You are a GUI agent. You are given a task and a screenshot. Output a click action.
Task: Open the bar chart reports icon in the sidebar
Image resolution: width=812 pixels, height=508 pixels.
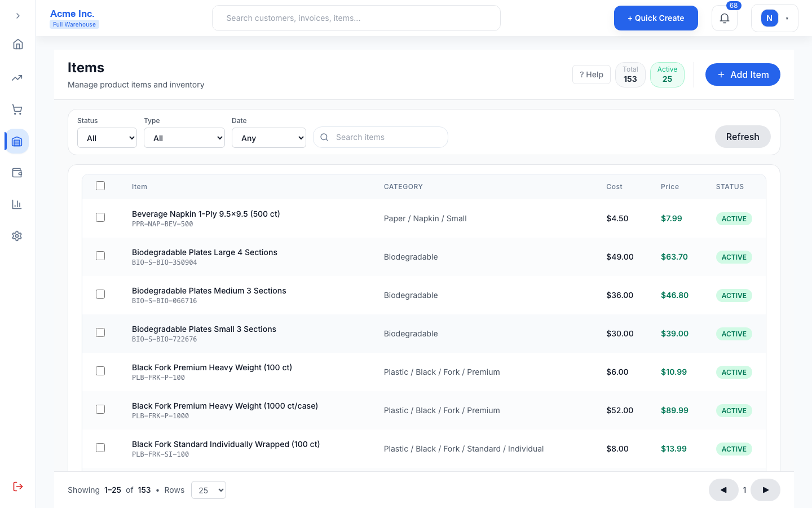pyautogui.click(x=17, y=204)
